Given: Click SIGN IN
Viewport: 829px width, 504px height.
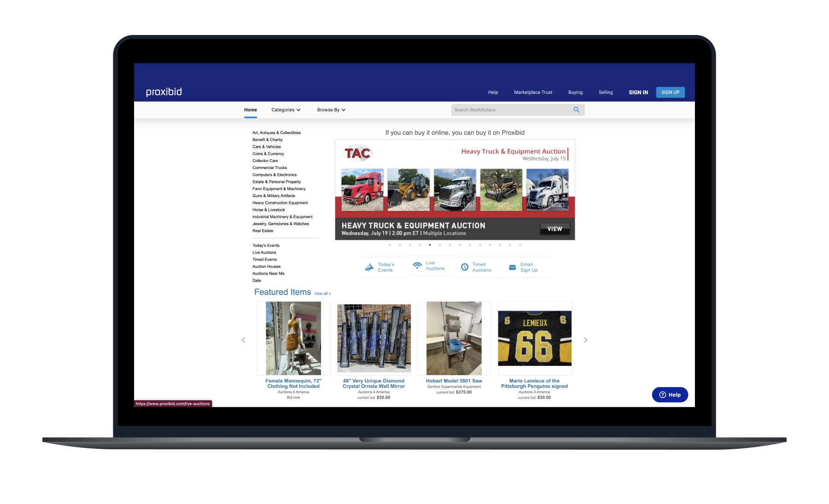Looking at the screenshot, I should pos(638,92).
